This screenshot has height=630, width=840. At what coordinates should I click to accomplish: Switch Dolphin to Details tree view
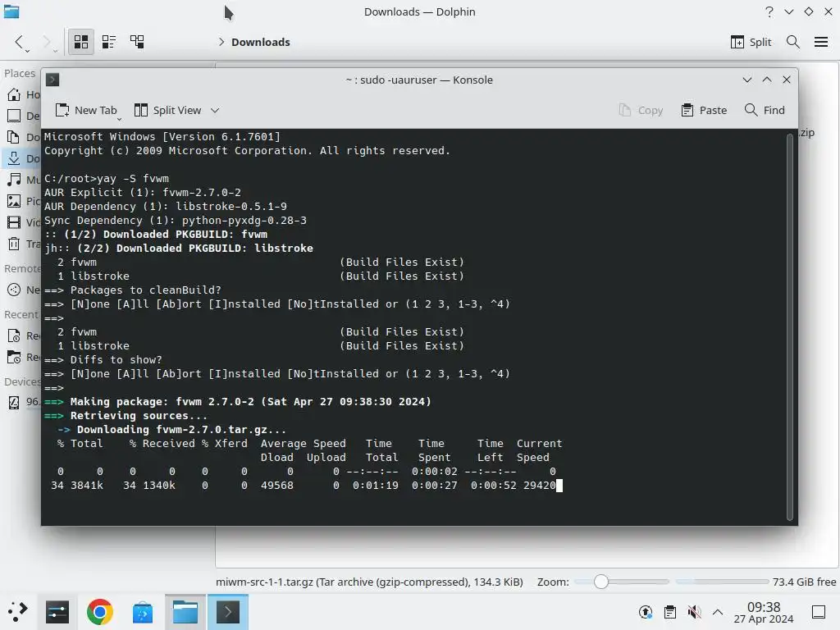137,42
